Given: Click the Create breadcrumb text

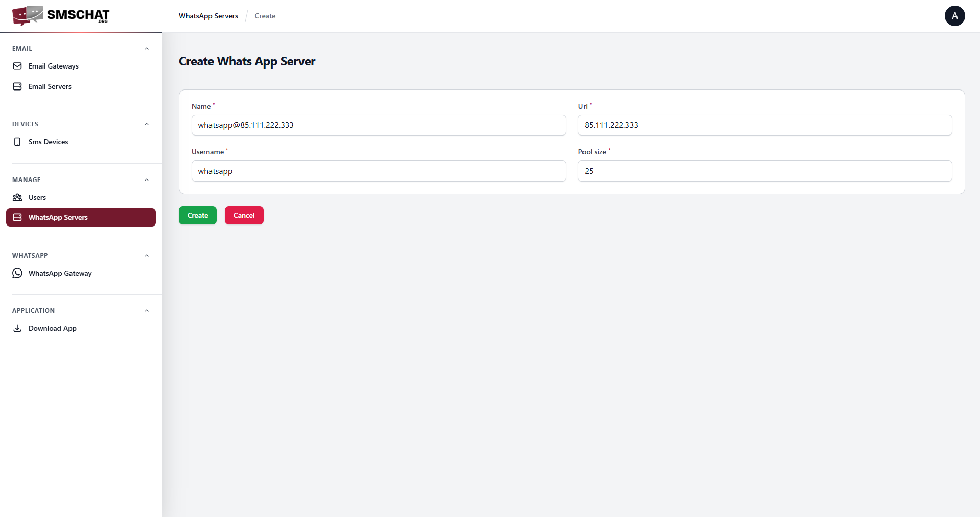Looking at the screenshot, I should click(265, 16).
